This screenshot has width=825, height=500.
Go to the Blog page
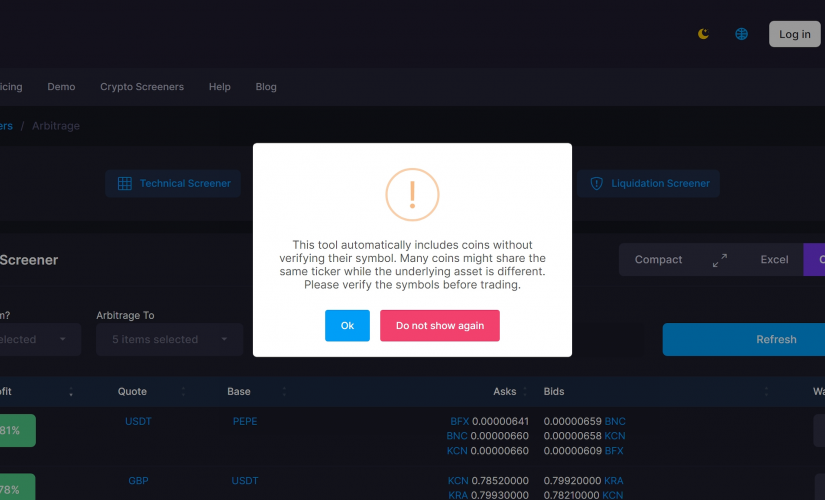coord(266,87)
